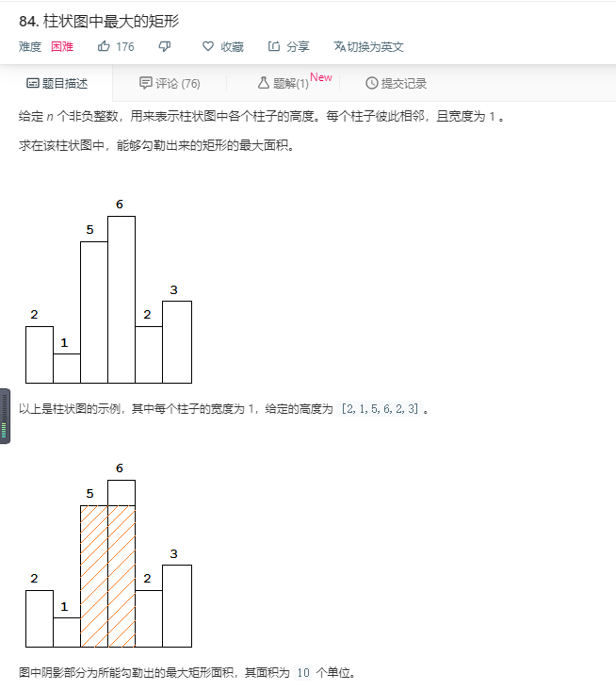Switch to the 题解(1) tab
Screen dimensions: 616x690
(284, 83)
